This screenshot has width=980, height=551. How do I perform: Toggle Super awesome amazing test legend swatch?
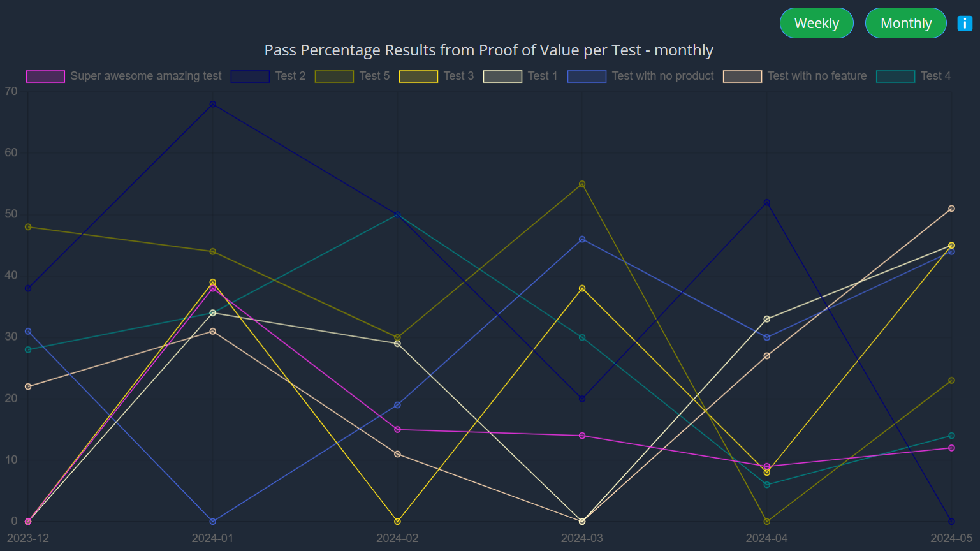coord(45,77)
